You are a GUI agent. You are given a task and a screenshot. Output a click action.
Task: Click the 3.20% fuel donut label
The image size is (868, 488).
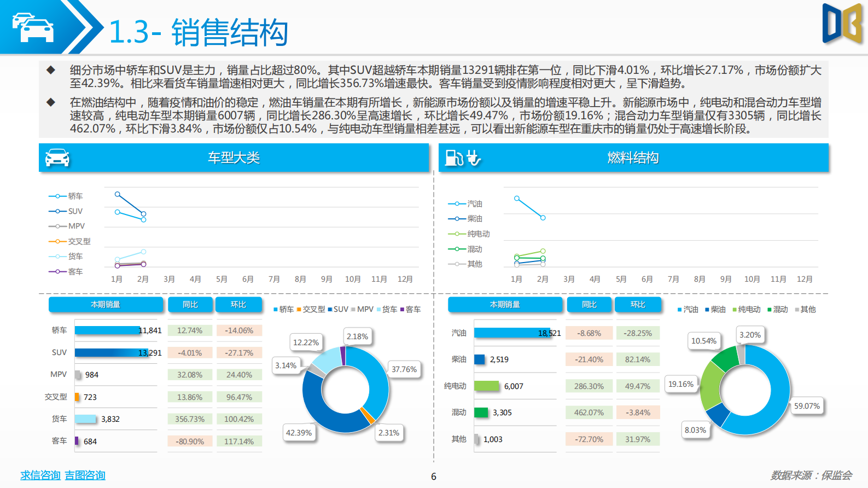coord(750,335)
